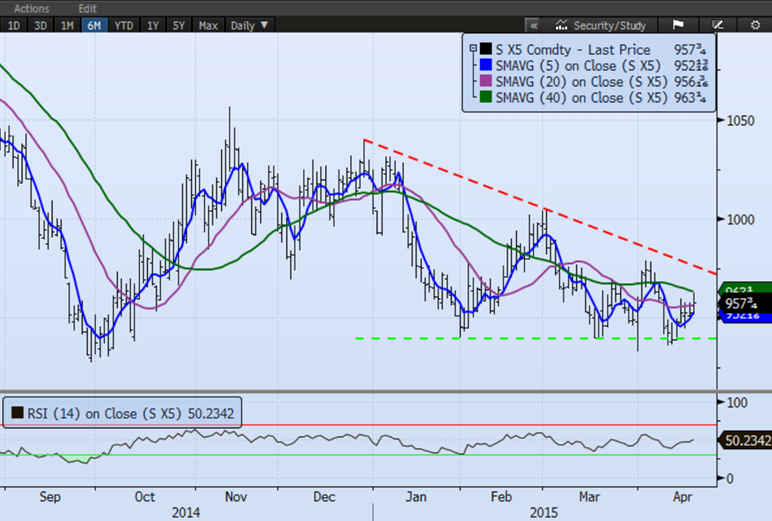Click the purple SMAVG (20) color swatch

coord(485,81)
